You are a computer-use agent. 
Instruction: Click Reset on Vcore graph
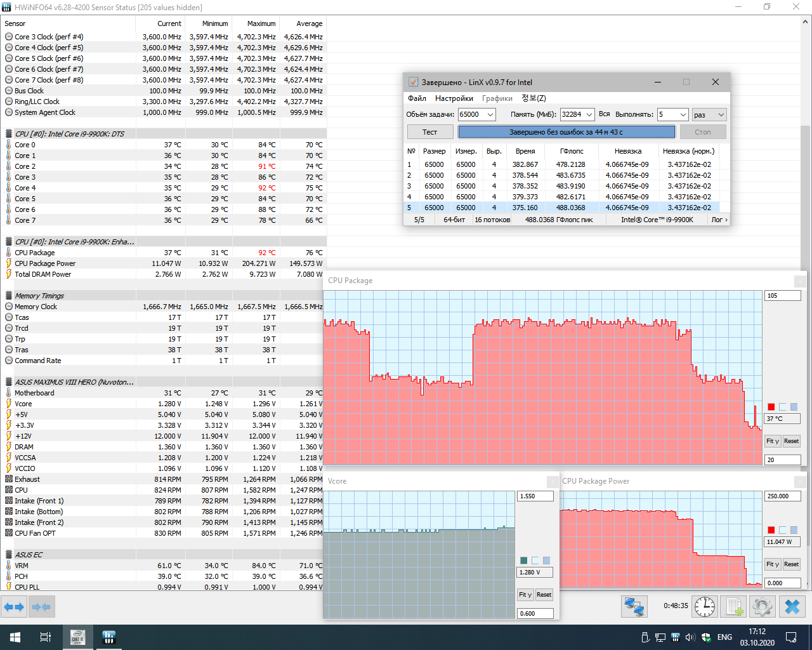(x=544, y=595)
